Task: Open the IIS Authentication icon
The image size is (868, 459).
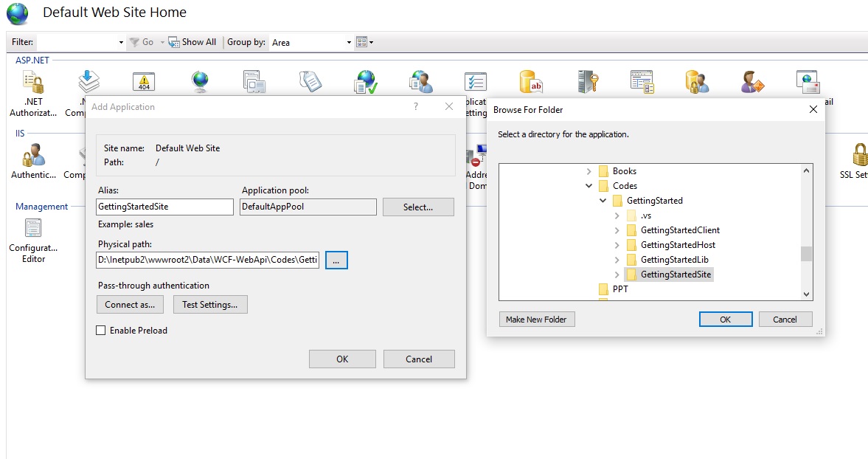Action: point(33,156)
